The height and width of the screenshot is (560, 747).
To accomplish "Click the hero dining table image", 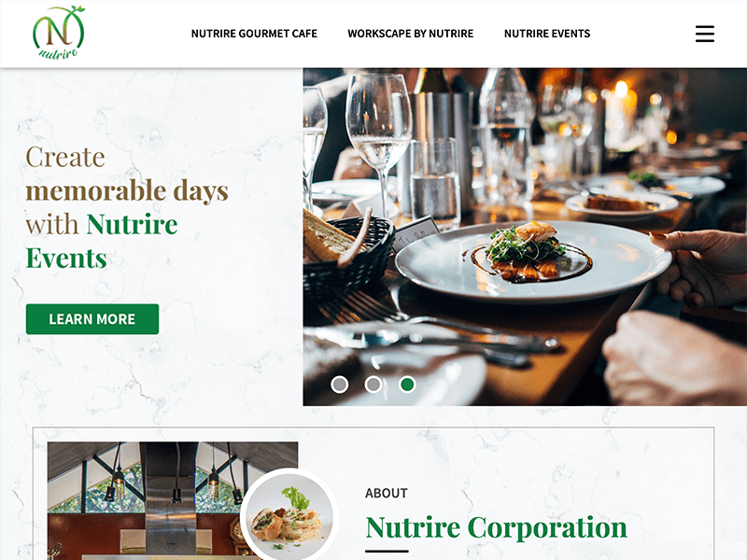I will pyautogui.click(x=525, y=237).
